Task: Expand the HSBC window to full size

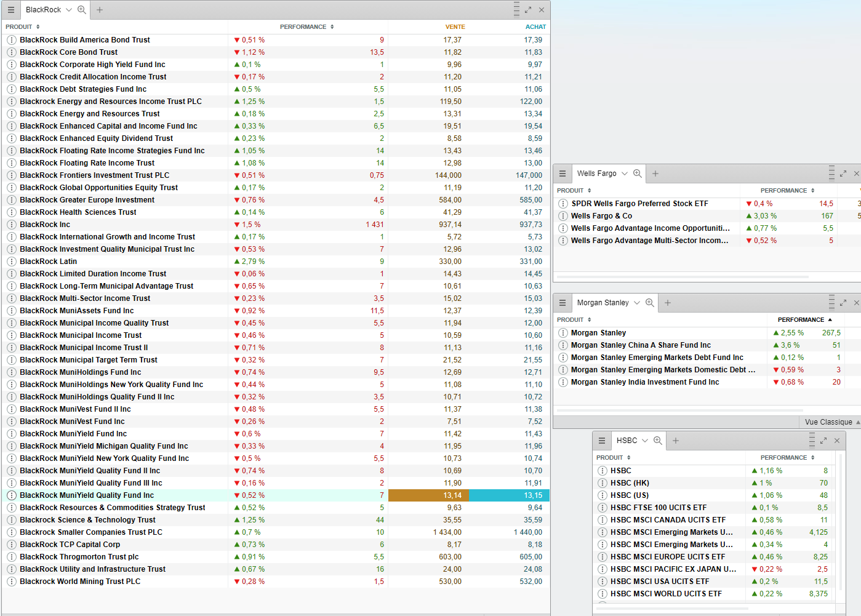Action: point(823,441)
